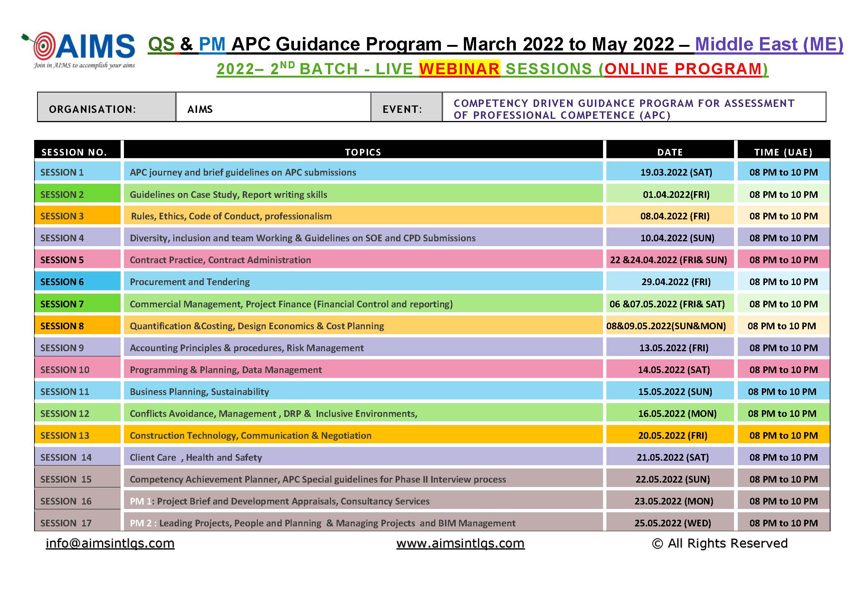The height and width of the screenshot is (614, 868).
Task: Click the AIMS target logo icon
Action: pos(43,46)
